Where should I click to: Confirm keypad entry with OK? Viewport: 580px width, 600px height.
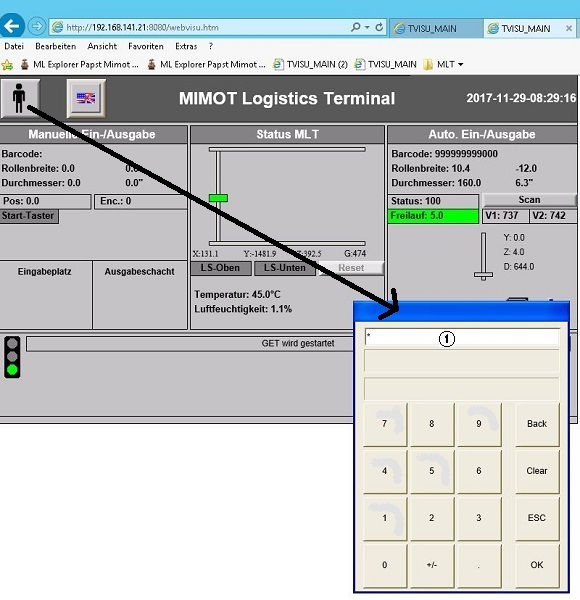click(x=537, y=565)
